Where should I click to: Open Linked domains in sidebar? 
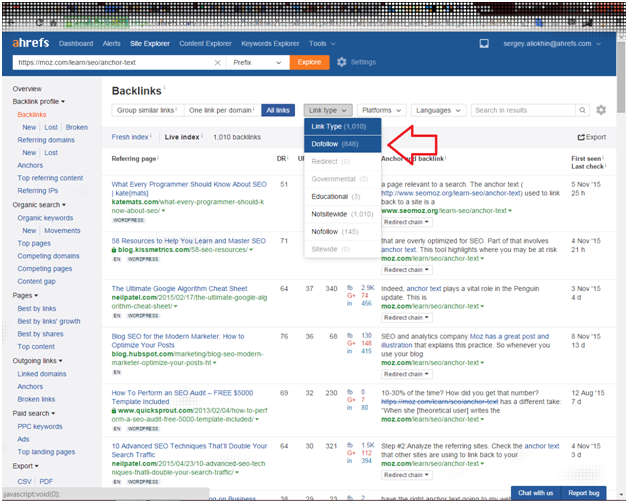point(42,374)
